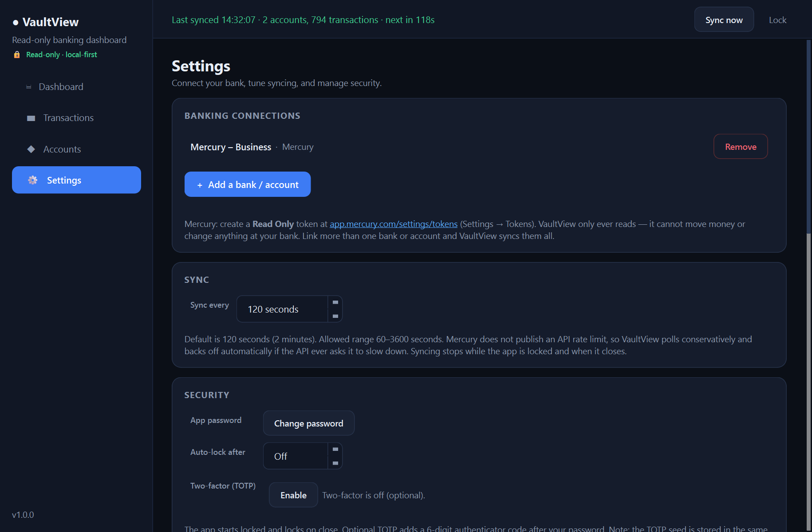The image size is (812, 532).
Task: Click the VaultView logo dot
Action: pos(16,23)
